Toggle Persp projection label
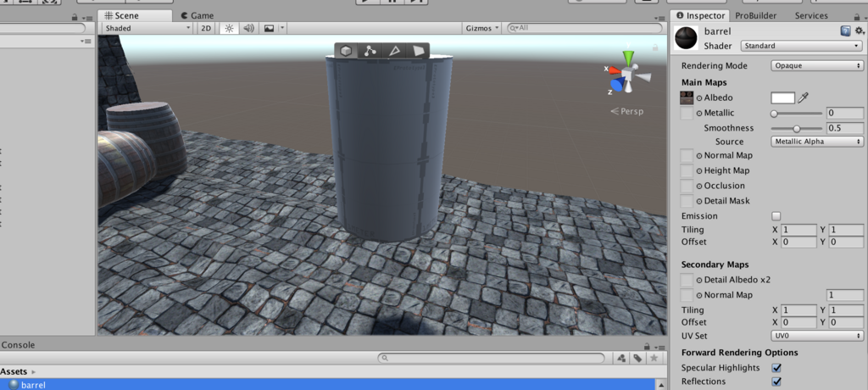 [x=626, y=111]
